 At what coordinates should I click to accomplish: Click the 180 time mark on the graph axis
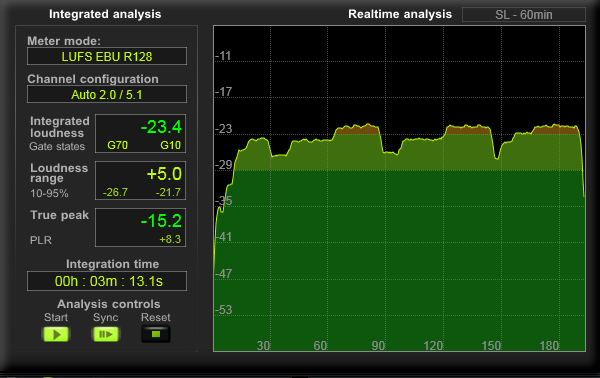click(549, 346)
